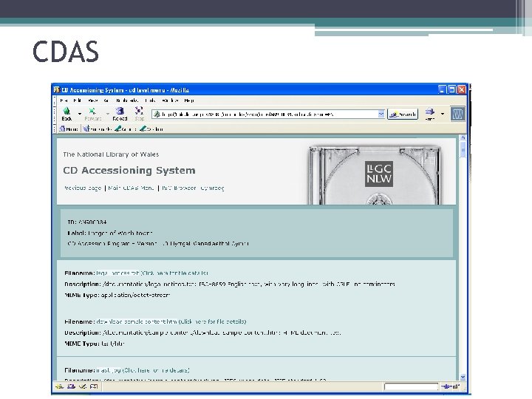Open the ISO Browser link

[179, 188]
